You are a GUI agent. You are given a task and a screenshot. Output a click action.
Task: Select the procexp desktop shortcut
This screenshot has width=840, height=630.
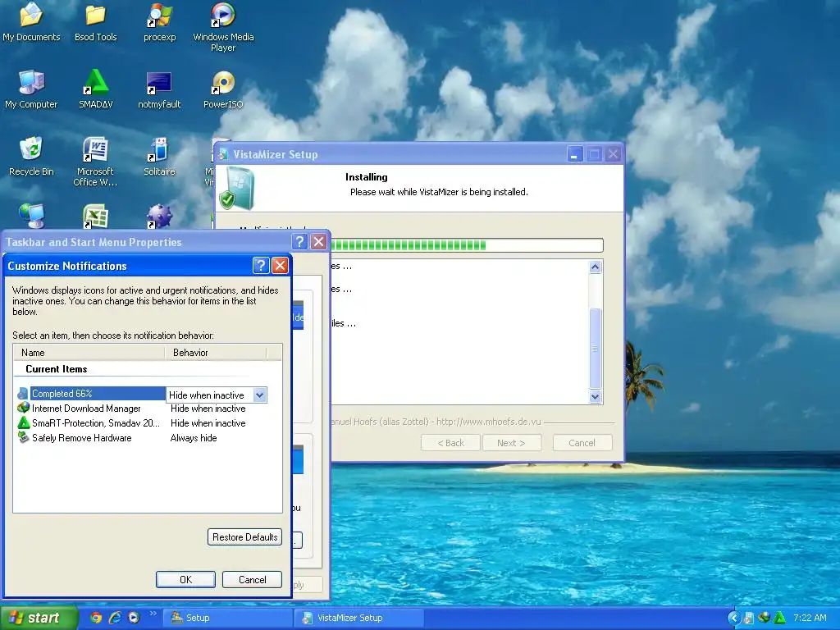(x=160, y=22)
